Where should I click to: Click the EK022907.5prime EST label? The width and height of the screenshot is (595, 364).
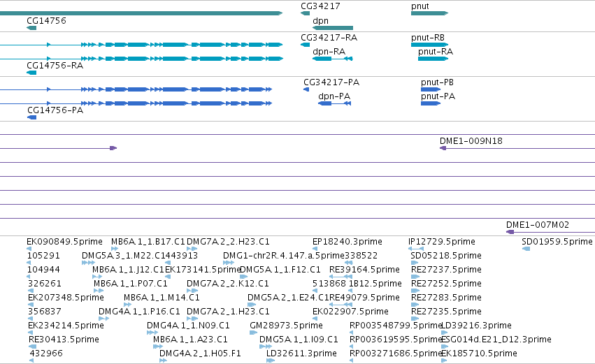[350, 312]
